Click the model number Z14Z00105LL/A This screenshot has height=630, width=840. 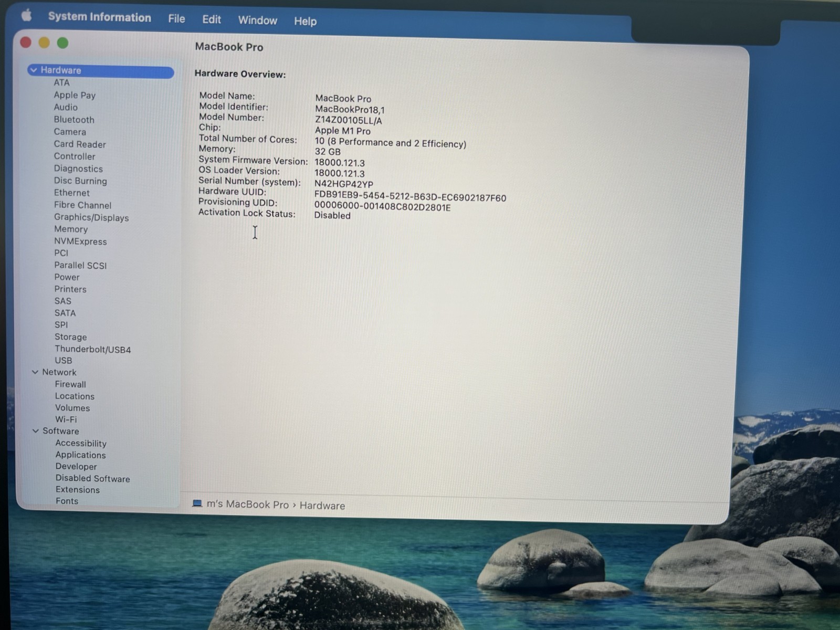click(x=349, y=120)
